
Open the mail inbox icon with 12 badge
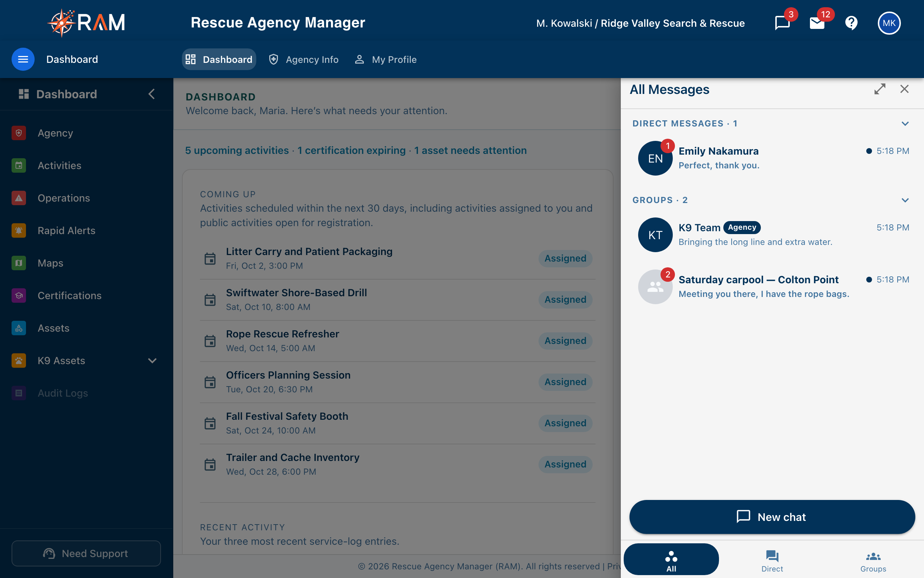(x=817, y=23)
